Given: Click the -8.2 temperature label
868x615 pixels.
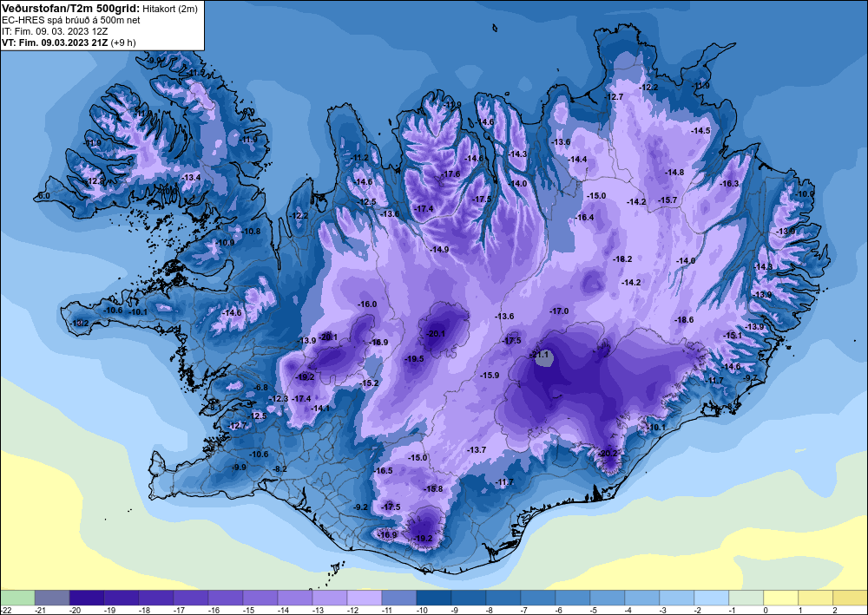Looking at the screenshot, I should tap(280, 469).
